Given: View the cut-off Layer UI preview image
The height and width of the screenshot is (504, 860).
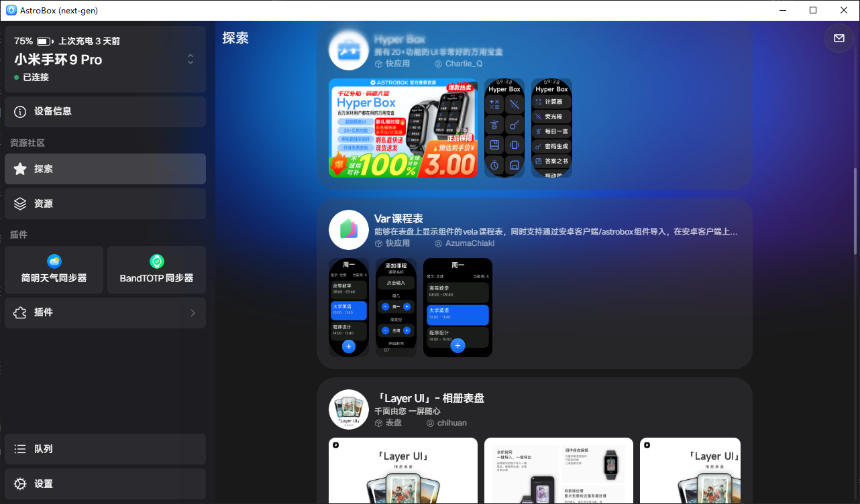Looking at the screenshot, I should tap(690, 470).
